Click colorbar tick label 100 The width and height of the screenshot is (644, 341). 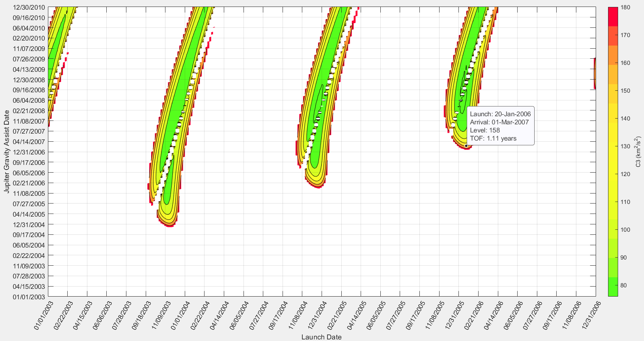tap(625, 230)
